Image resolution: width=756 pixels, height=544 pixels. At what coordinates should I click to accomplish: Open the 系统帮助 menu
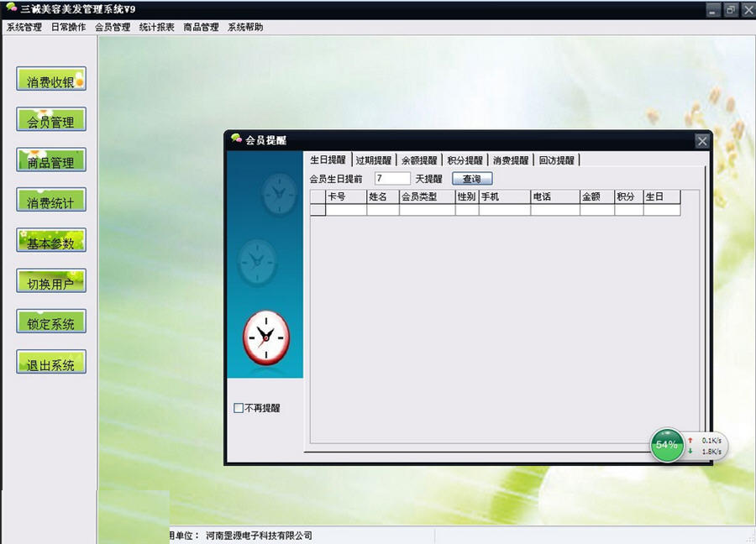pos(245,28)
